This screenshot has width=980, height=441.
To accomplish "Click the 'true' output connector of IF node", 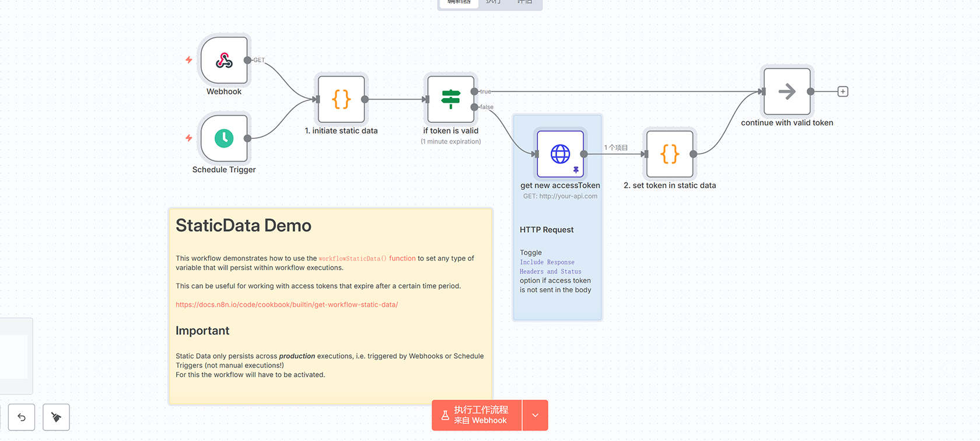I will (474, 92).
